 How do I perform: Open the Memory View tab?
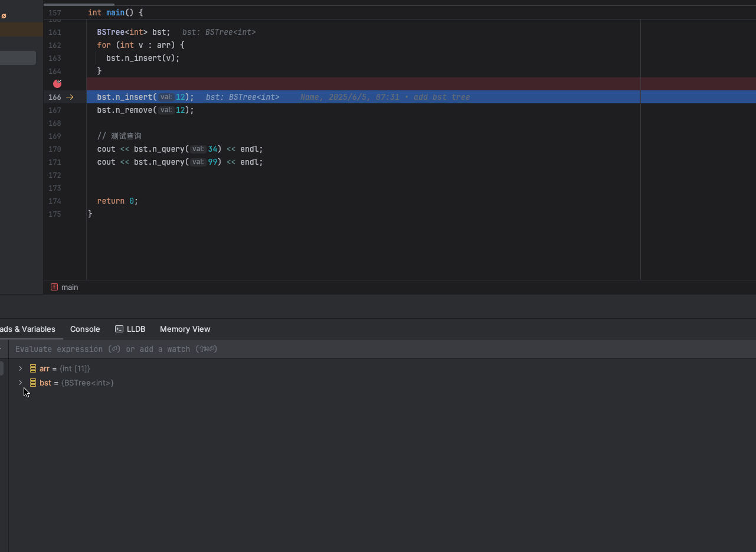coord(185,329)
